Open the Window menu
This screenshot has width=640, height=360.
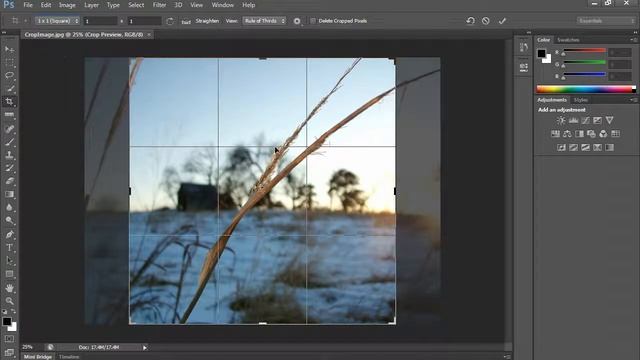[x=222, y=5]
